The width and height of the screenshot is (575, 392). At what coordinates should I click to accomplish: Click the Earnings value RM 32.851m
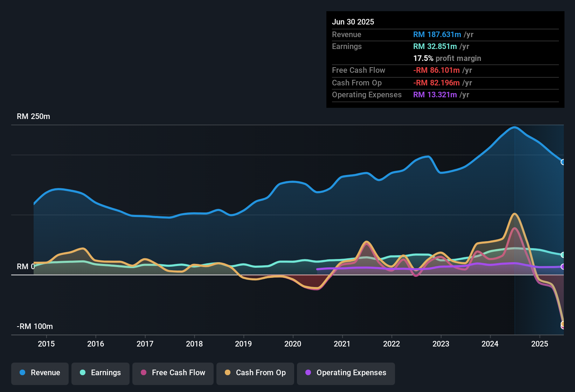click(435, 46)
